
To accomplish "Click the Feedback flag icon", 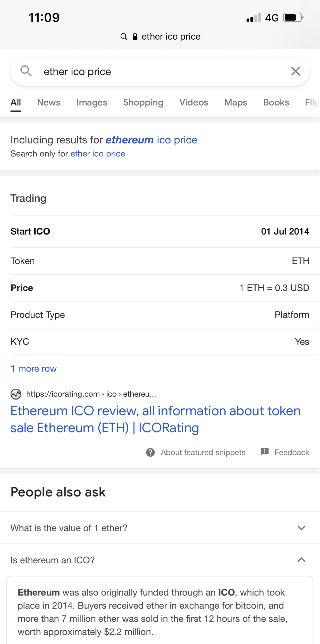I will [265, 452].
